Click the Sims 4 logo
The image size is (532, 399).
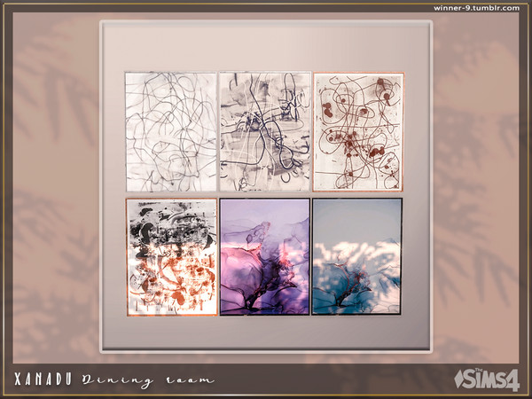[487, 379]
